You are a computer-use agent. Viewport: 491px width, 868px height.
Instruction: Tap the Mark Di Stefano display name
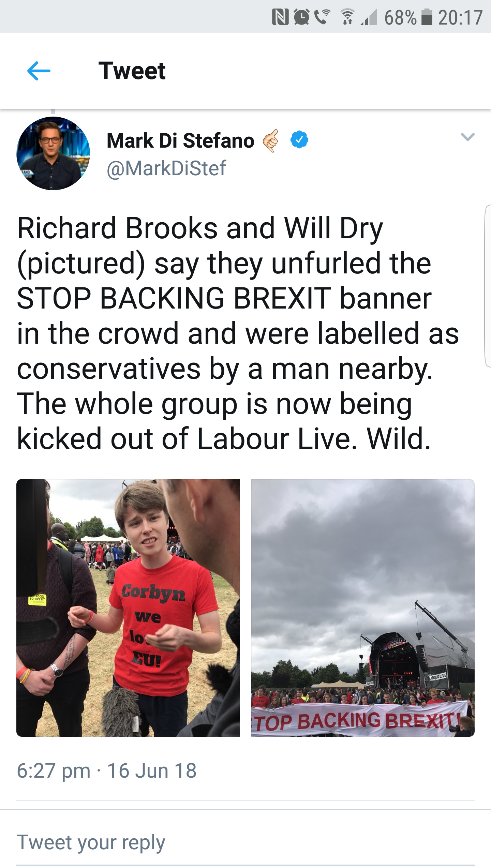coord(180,140)
